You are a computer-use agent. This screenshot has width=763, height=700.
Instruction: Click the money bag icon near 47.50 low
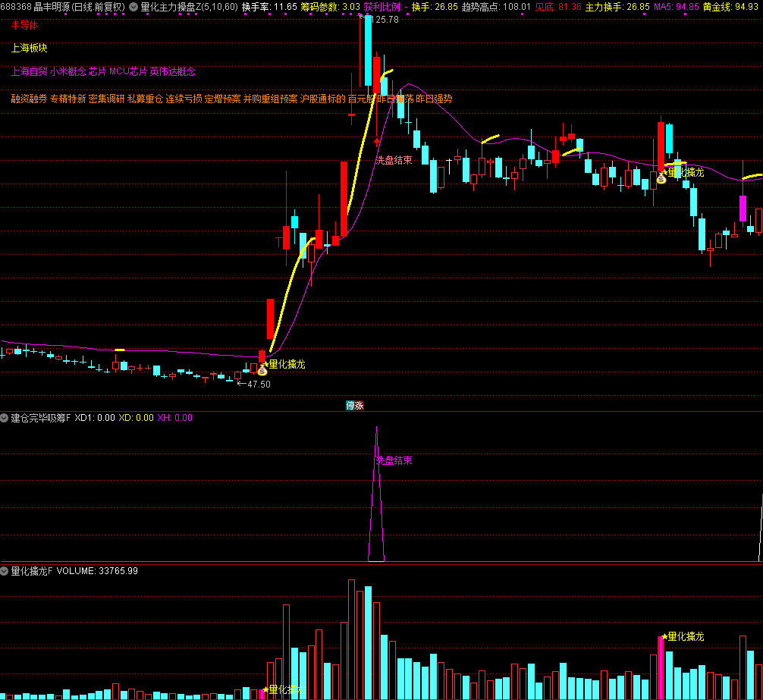[262, 371]
